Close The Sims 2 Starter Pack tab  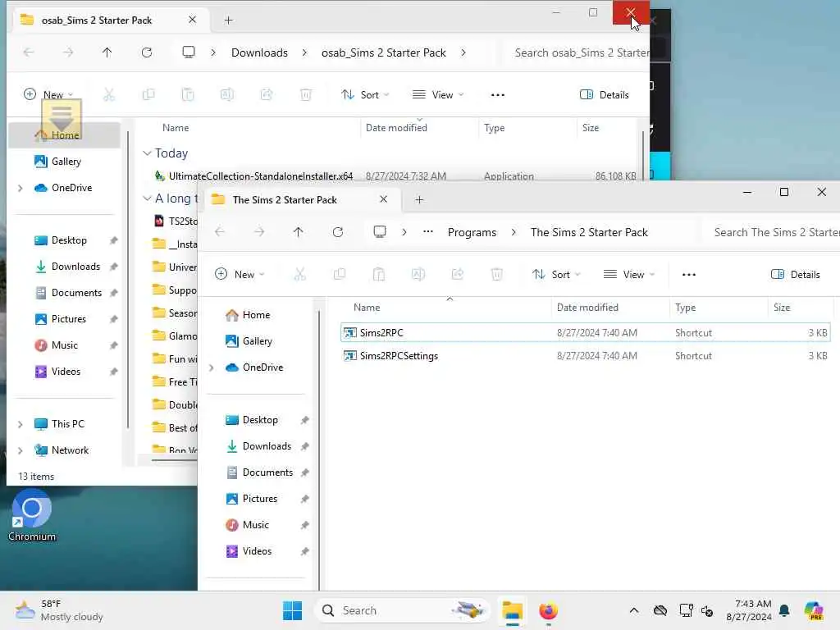pyautogui.click(x=384, y=199)
